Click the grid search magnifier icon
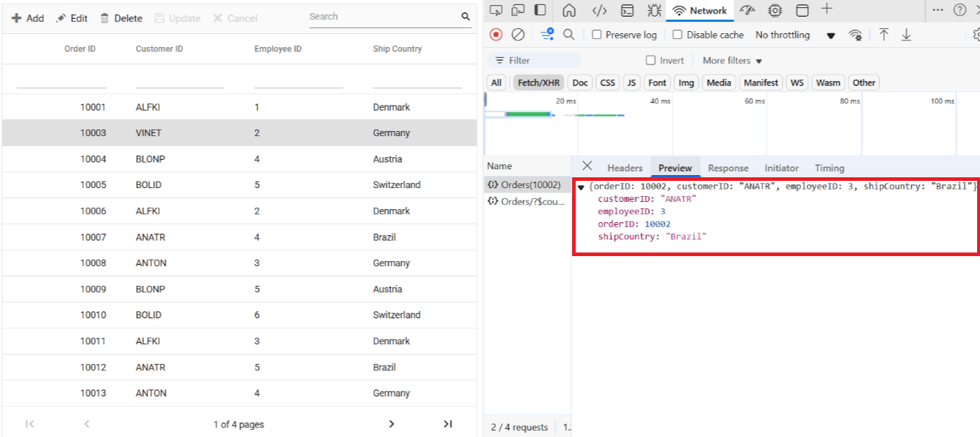 tap(465, 17)
